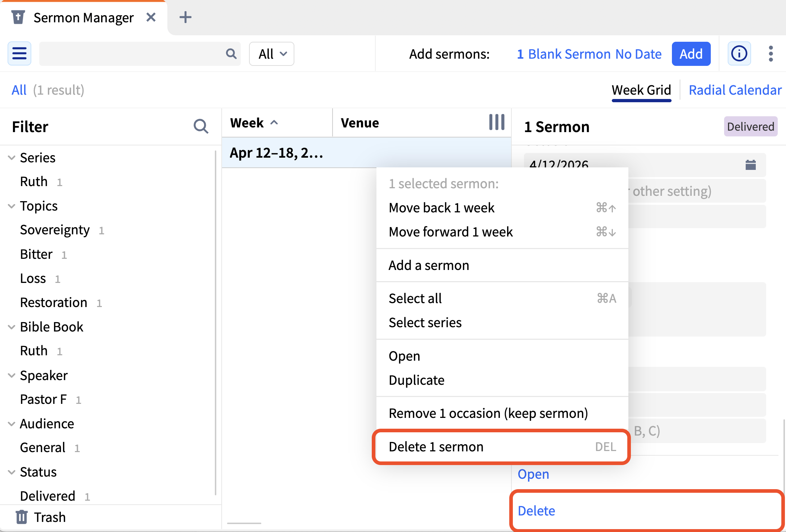Viewport: 786px width, 532px height.
Task: Click the hamburger sidebar toggle icon
Action: pyautogui.click(x=19, y=54)
